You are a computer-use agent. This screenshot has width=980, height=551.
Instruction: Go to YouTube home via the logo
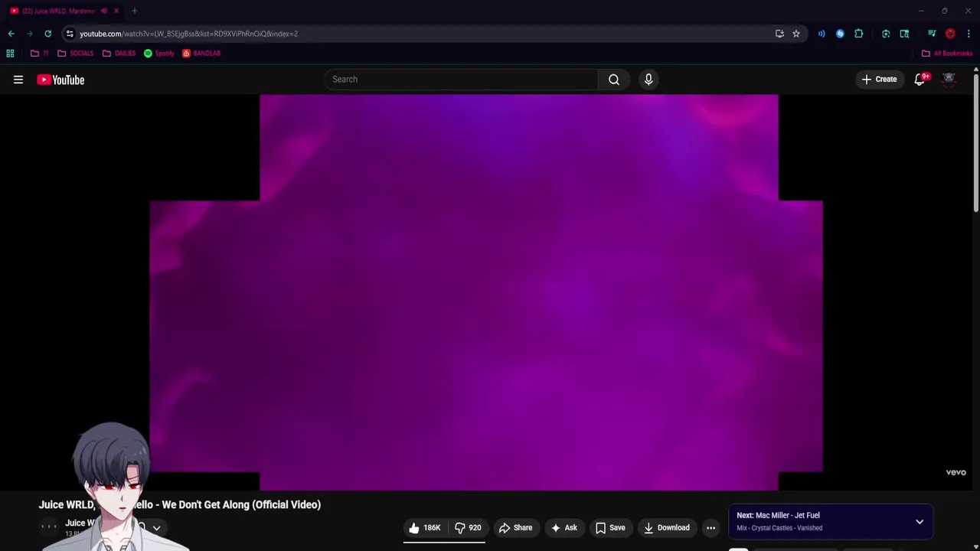click(60, 80)
